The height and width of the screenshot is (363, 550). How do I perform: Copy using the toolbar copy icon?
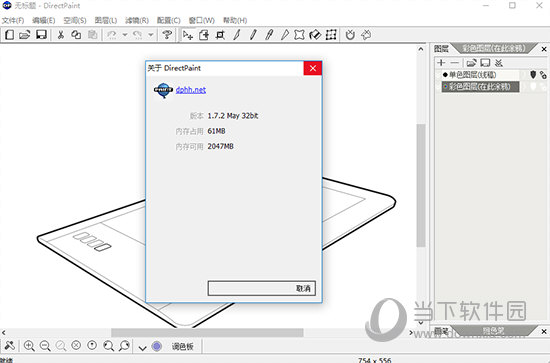click(76, 35)
